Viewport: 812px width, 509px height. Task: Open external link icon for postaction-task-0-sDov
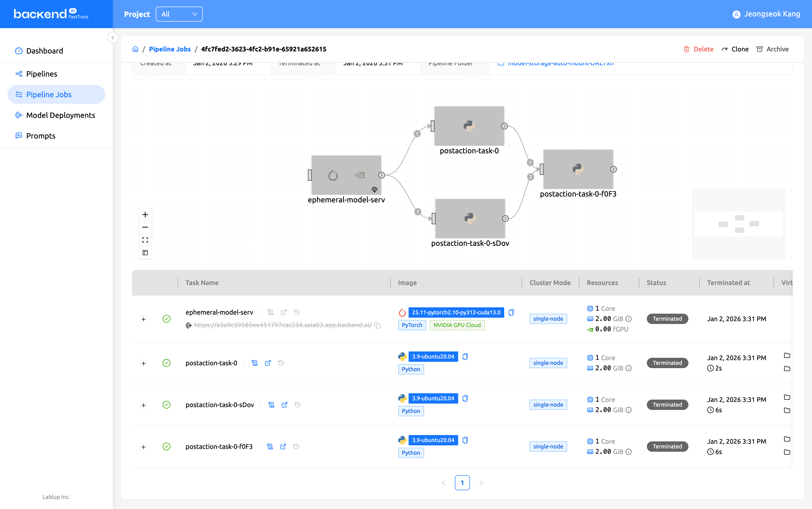[284, 405]
